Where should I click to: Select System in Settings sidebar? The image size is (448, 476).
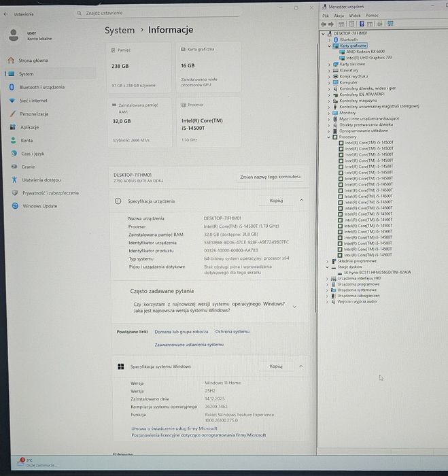tap(50, 73)
